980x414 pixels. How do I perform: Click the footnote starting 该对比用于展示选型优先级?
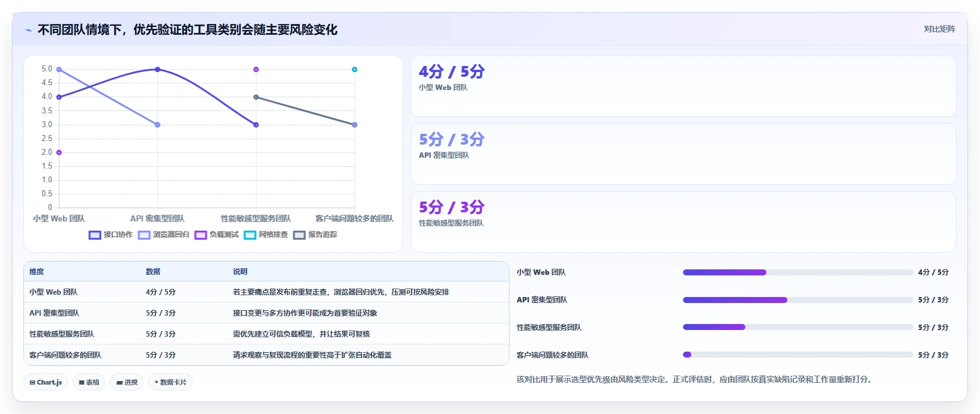(694, 380)
